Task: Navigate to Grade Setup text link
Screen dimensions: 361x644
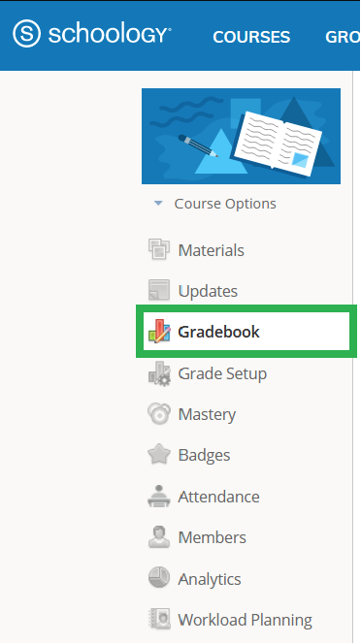Action: click(222, 373)
